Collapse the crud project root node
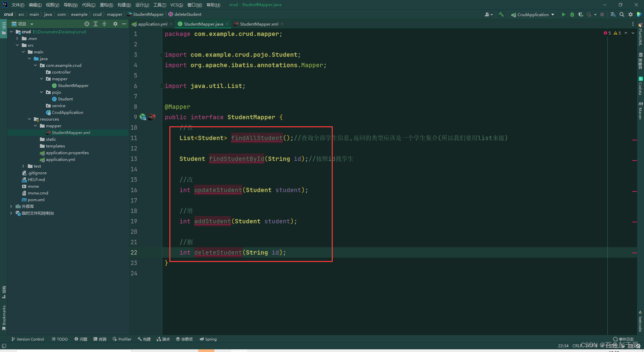644x352 pixels. [11, 32]
